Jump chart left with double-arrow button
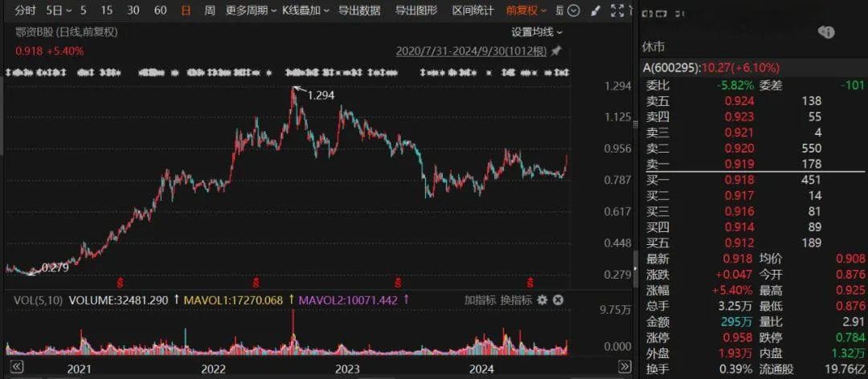This screenshot has height=379, width=868. (17, 366)
